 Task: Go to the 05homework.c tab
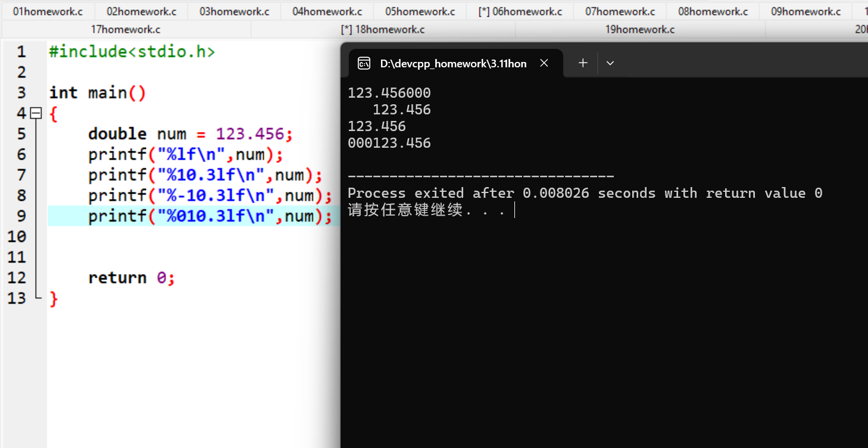click(x=420, y=11)
